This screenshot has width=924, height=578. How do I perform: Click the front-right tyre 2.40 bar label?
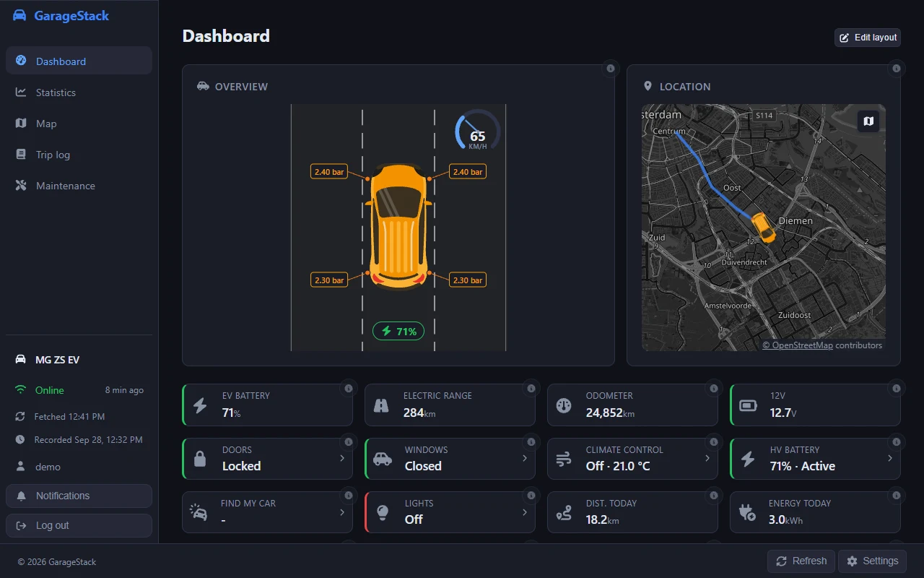(467, 172)
